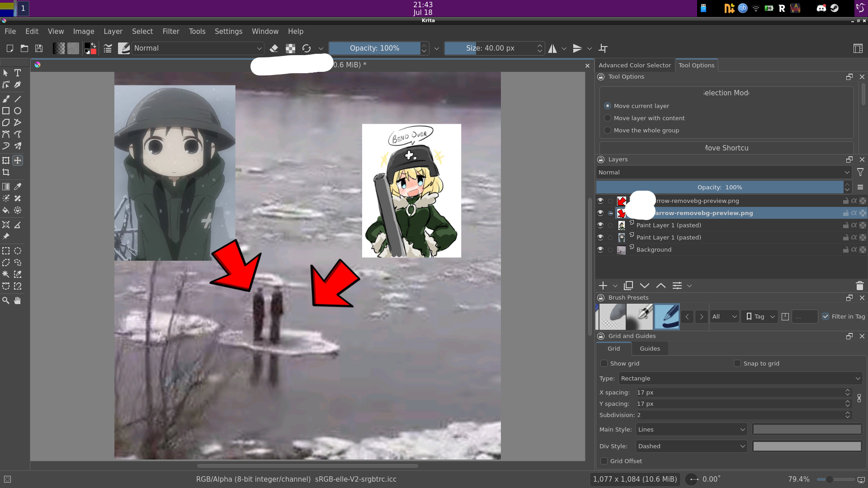The width and height of the screenshot is (868, 488).
Task: Adjust the brush Opacity slider
Action: click(x=374, y=48)
